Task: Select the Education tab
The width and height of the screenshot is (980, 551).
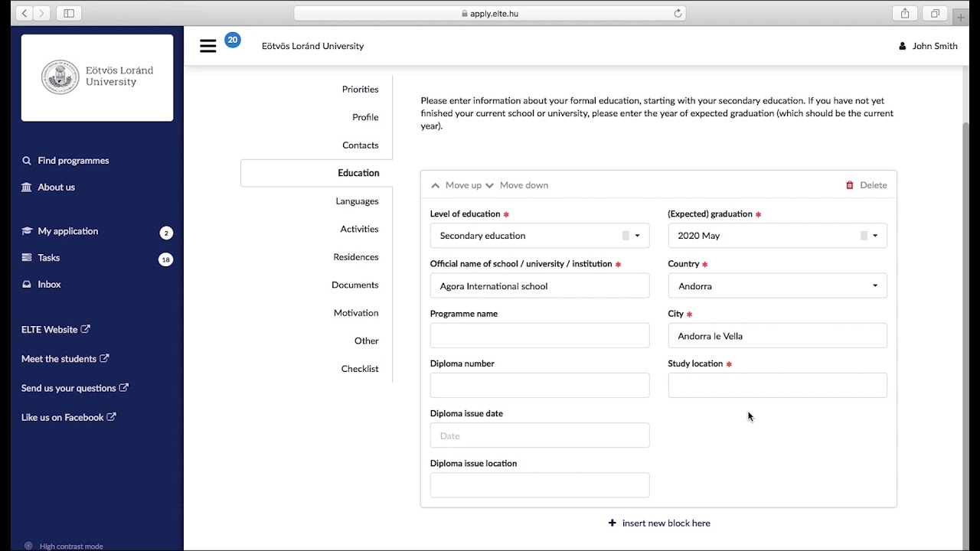Action: 317,173
